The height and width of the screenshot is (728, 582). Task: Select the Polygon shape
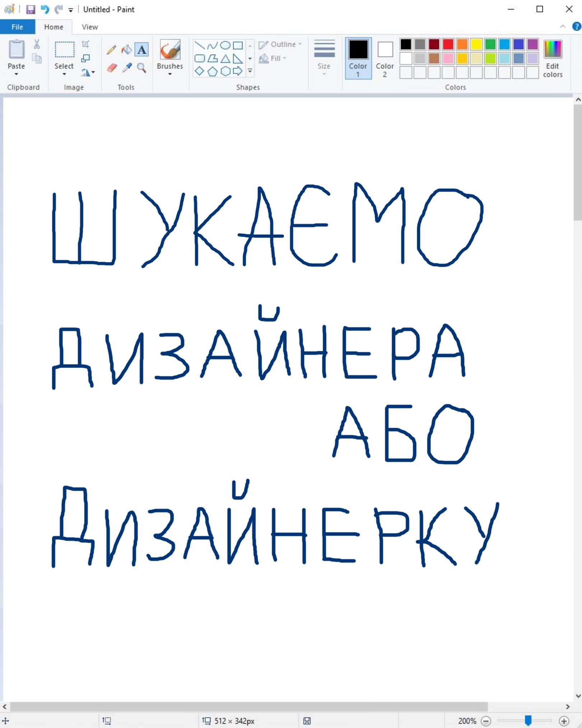(212, 58)
